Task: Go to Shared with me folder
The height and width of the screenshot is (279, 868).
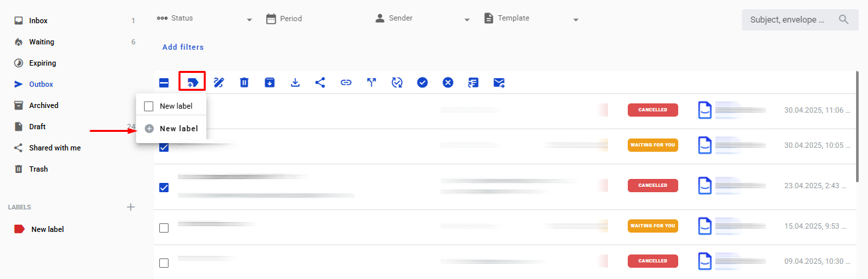Action: tap(54, 148)
